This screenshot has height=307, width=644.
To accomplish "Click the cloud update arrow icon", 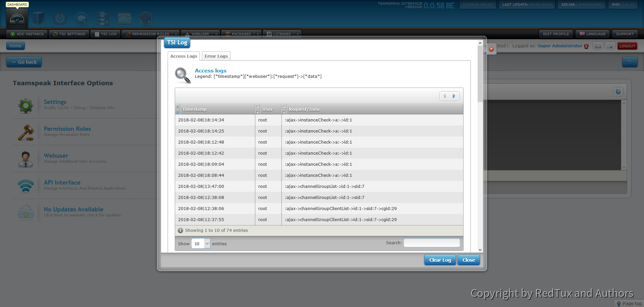I will pos(26,212).
